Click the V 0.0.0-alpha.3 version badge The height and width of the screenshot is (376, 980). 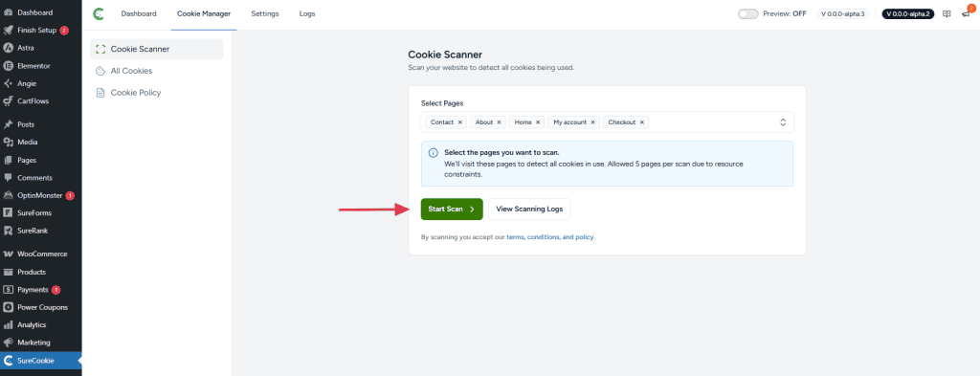(842, 13)
